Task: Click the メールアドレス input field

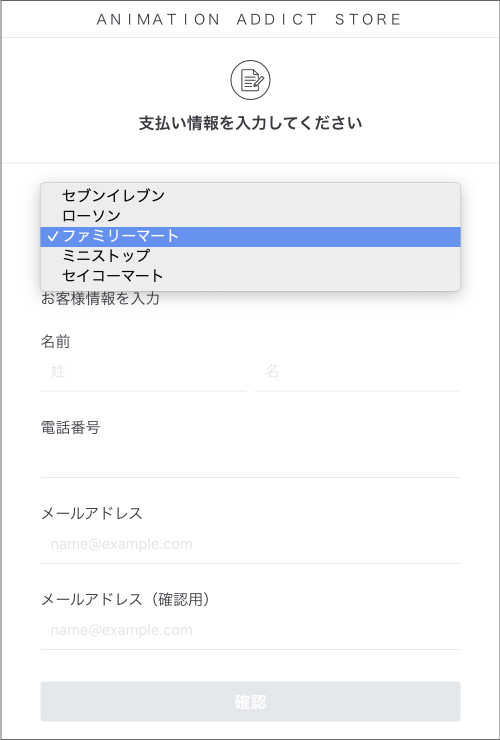Action: 250,544
